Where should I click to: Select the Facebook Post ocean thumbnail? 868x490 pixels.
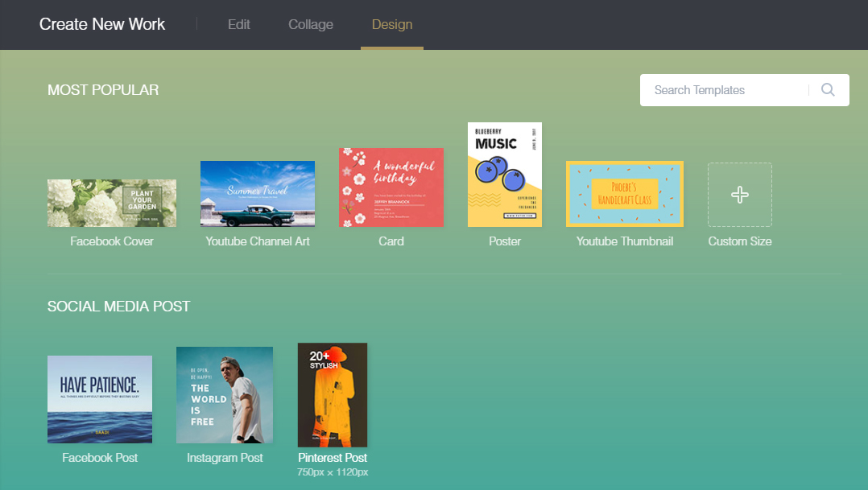click(x=100, y=399)
